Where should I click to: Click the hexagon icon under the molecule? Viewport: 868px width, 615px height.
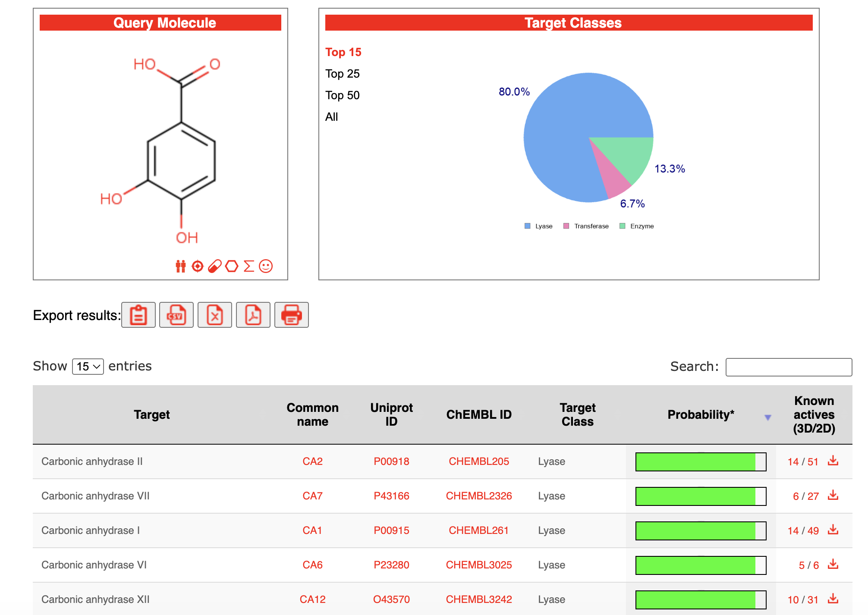pos(232,266)
